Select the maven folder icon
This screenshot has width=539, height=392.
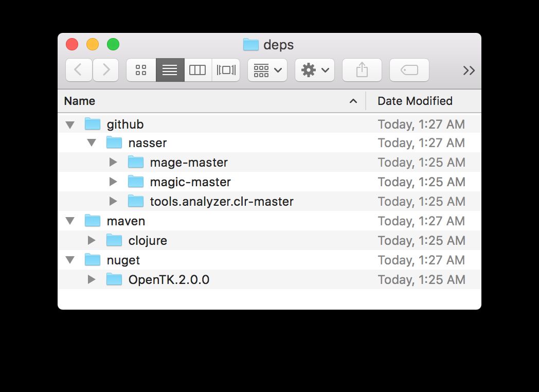(93, 220)
